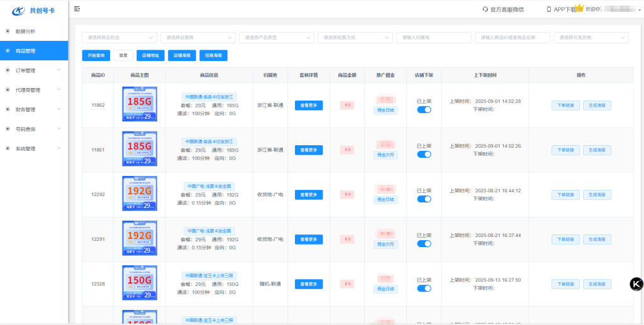
Task: Click the bullet icon beside 数据分析
Action: tap(8, 31)
